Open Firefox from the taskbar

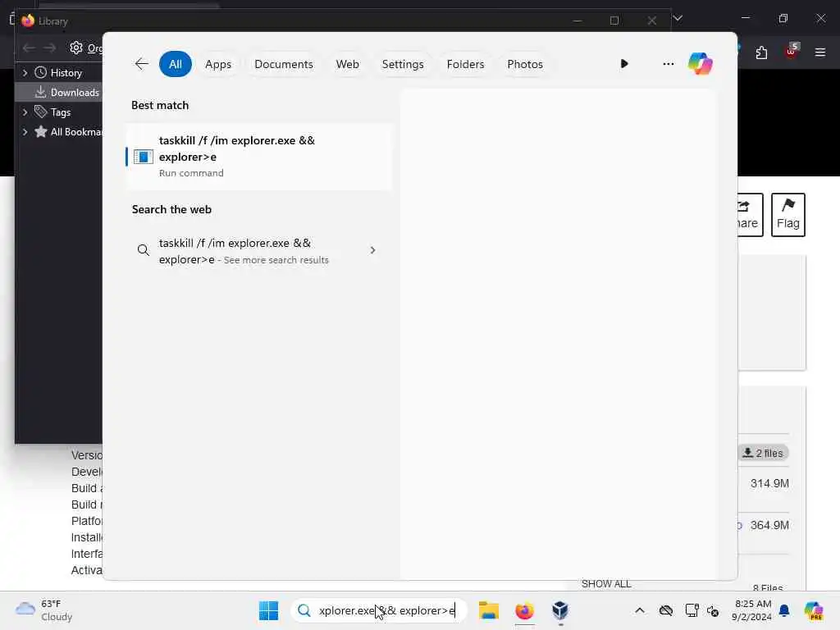click(x=524, y=610)
